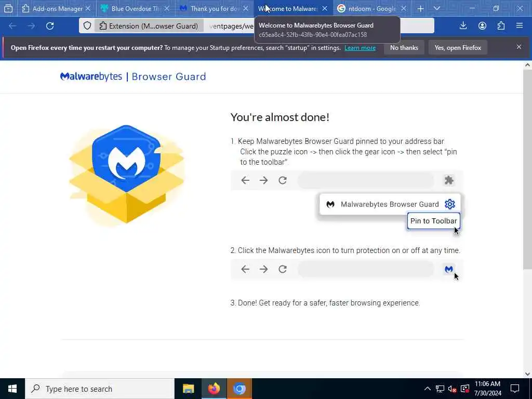Reload the current page

[x=50, y=26]
